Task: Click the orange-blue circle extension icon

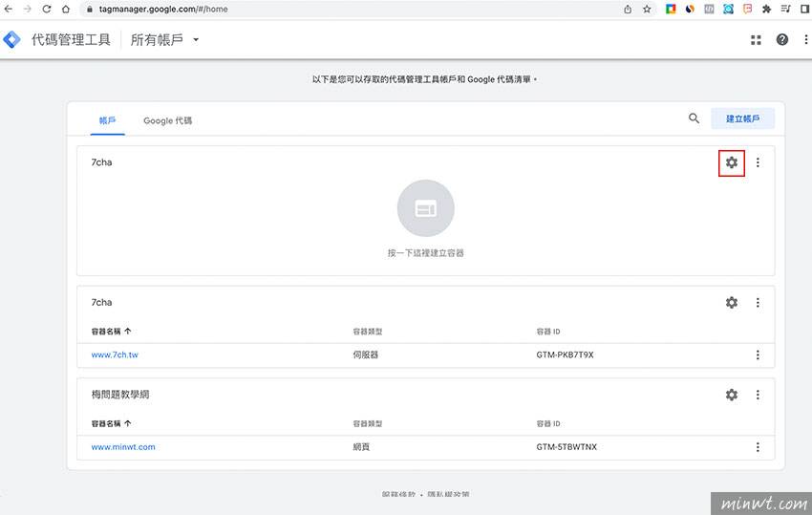Action: point(690,9)
